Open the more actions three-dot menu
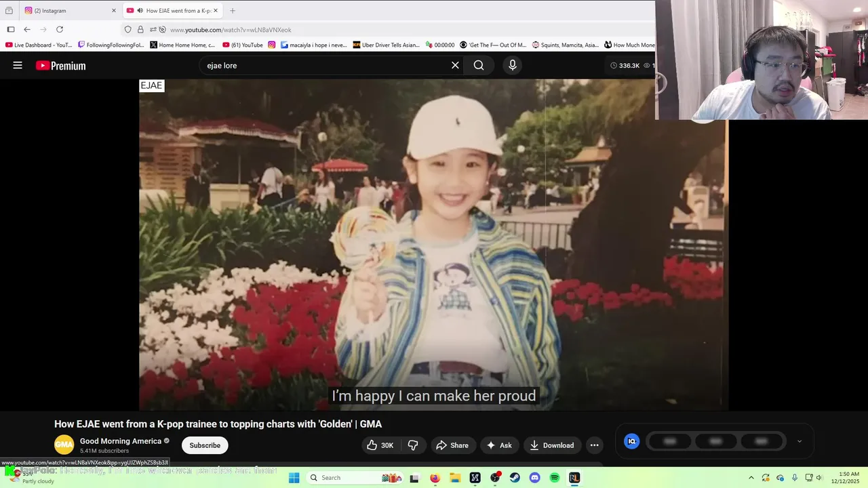This screenshot has width=868, height=488. pyautogui.click(x=594, y=445)
